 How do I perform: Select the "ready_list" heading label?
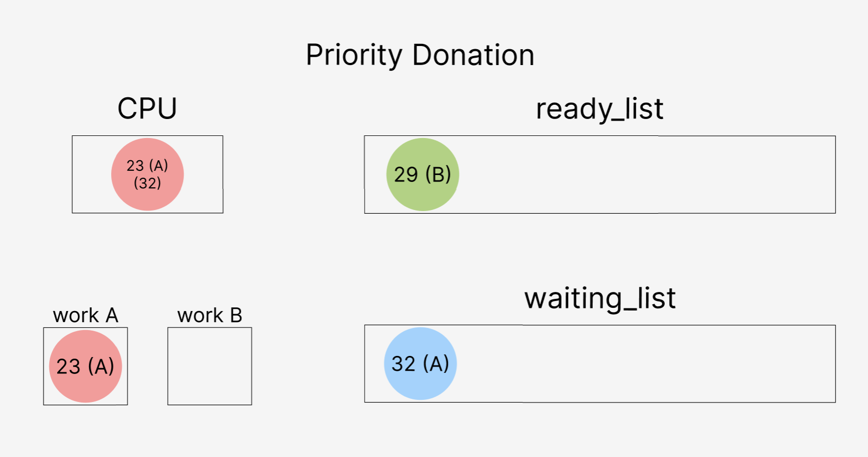[x=599, y=109]
